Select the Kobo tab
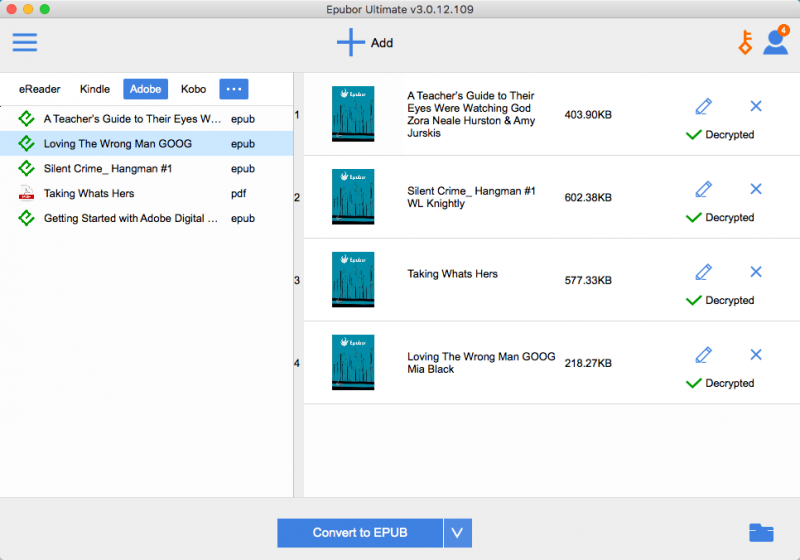This screenshot has width=800, height=560. (193, 89)
